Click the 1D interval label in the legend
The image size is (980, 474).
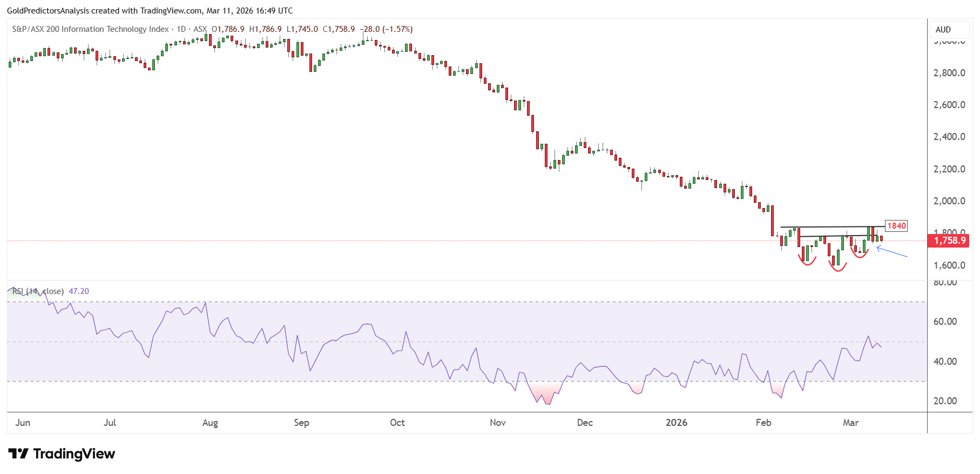click(x=181, y=29)
